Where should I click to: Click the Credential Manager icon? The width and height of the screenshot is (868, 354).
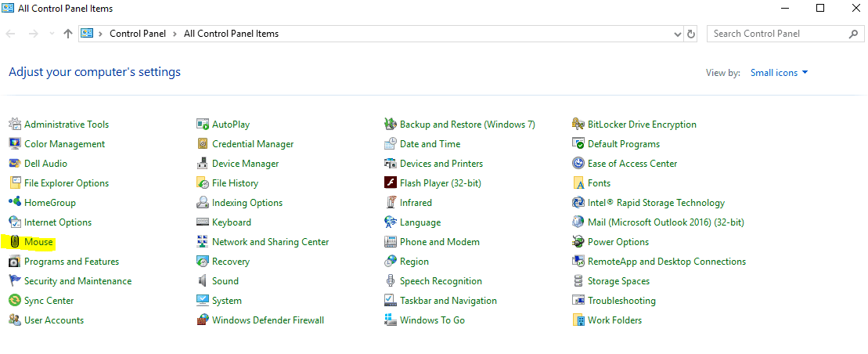(x=203, y=143)
